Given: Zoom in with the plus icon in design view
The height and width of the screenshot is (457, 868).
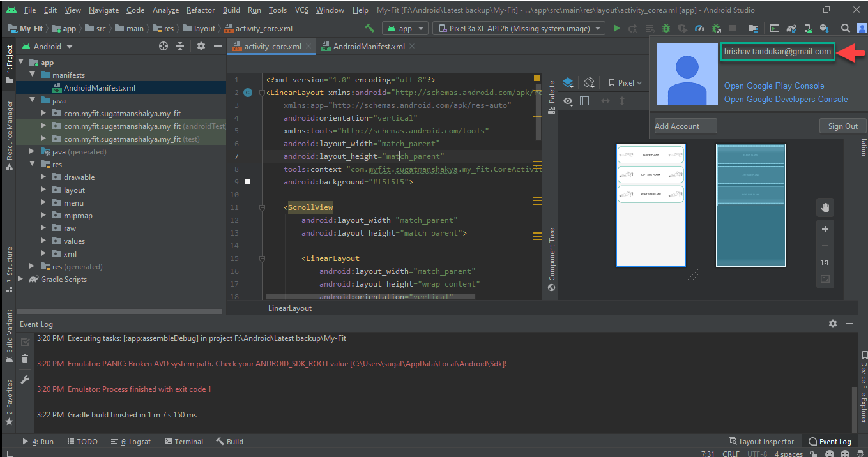Looking at the screenshot, I should pos(825,229).
